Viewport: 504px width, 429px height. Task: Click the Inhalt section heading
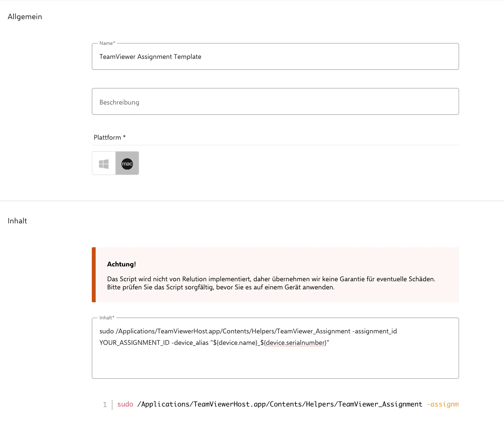coord(17,221)
